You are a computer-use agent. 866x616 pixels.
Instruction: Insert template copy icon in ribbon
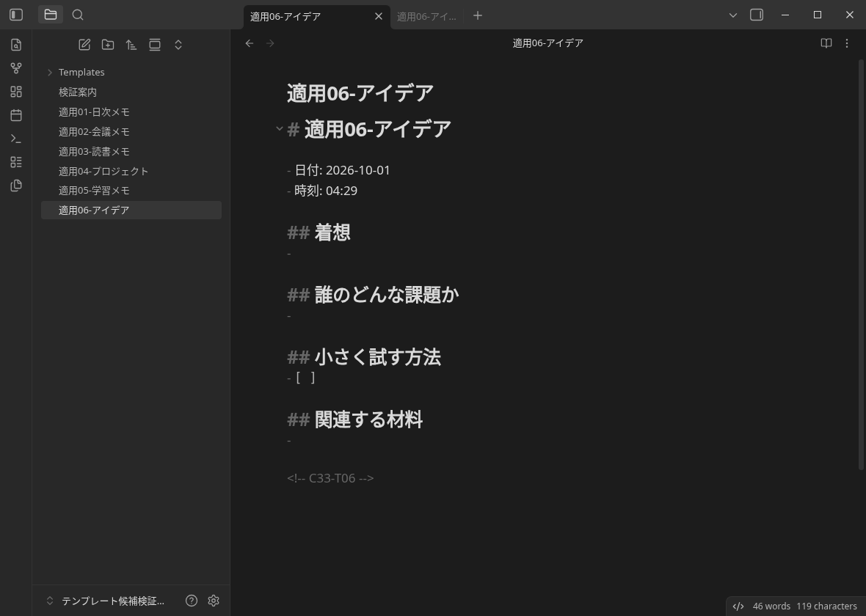pos(16,186)
